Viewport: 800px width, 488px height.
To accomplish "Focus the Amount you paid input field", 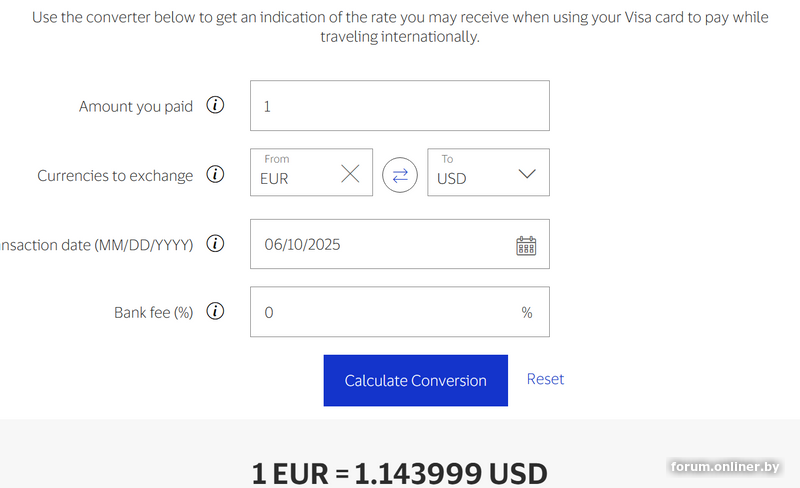I will (399, 106).
